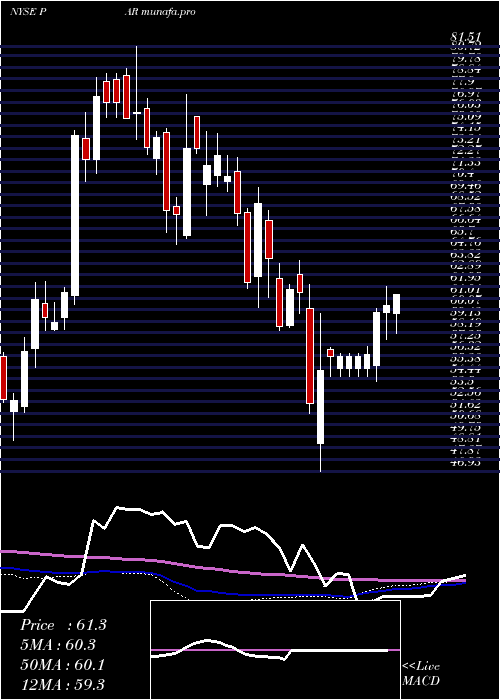Viewport: 500px width, 700px height.
Task: Click the 69.46 price axis label
Action: [x=465, y=183]
